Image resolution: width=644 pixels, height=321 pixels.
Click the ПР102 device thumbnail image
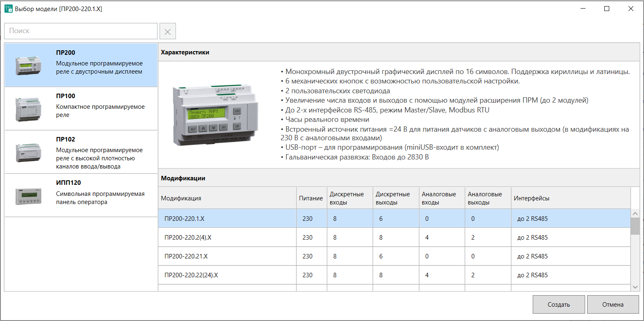point(28,153)
